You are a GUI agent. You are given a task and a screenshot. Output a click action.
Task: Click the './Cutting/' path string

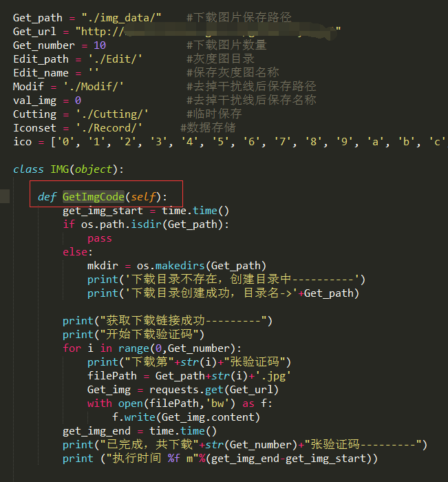tap(112, 114)
